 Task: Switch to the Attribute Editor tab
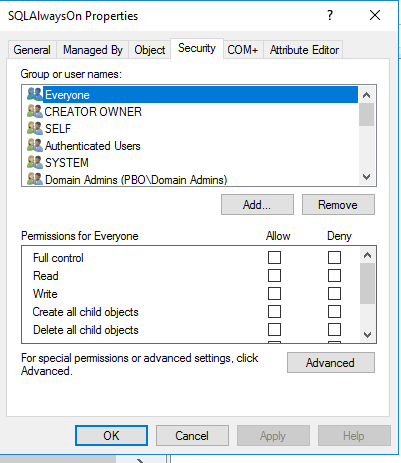pos(304,50)
